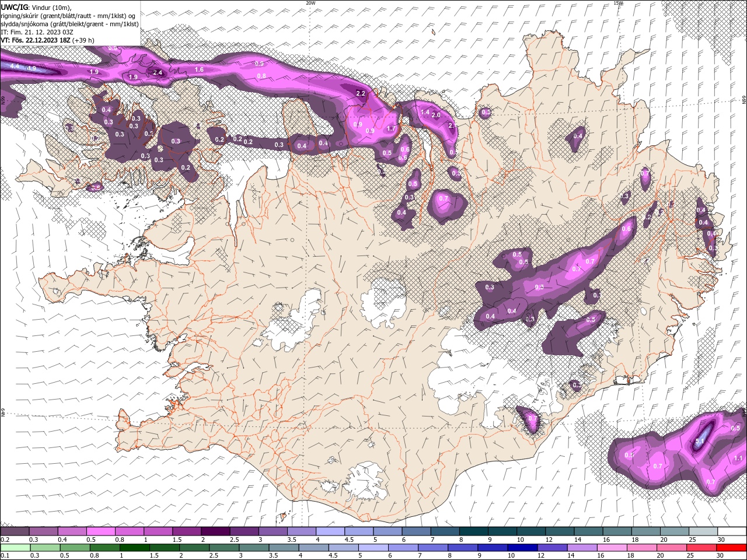Select the darkest purple upper swatch between 2 and 2.5

coord(215,531)
